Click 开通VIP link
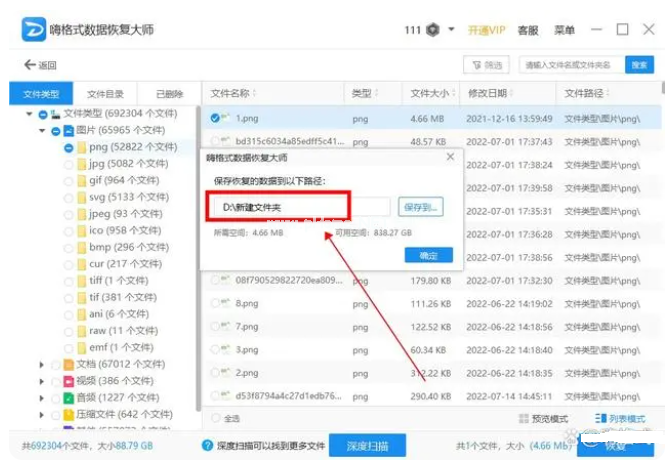The width and height of the screenshot is (666, 463). 486,30
